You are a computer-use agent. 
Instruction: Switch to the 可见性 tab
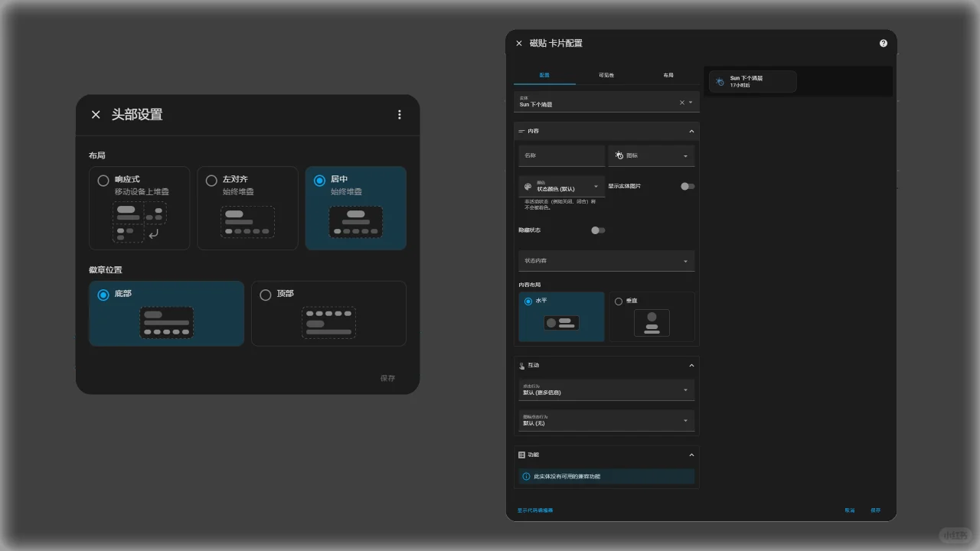pos(606,75)
